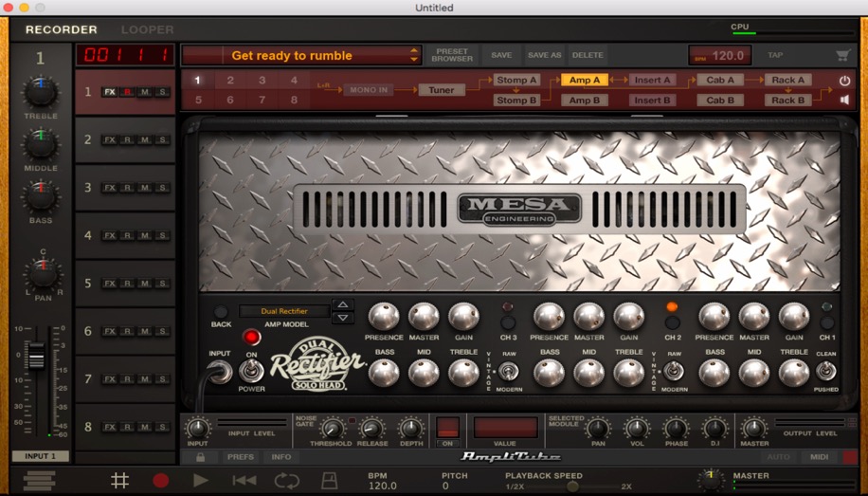Click the speaker mute icon
868x496 pixels.
click(844, 101)
